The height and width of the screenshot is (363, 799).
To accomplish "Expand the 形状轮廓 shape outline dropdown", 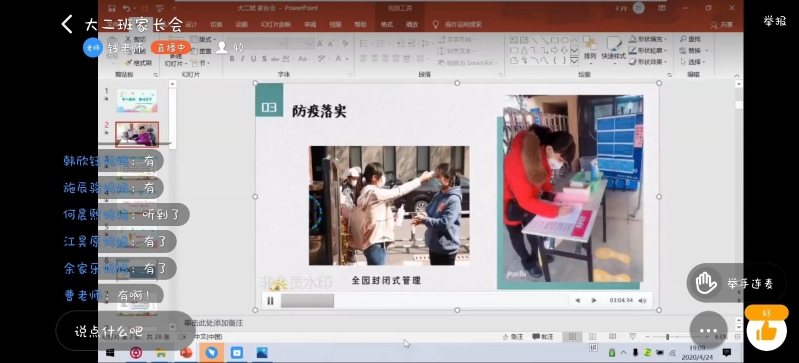I will (648, 50).
